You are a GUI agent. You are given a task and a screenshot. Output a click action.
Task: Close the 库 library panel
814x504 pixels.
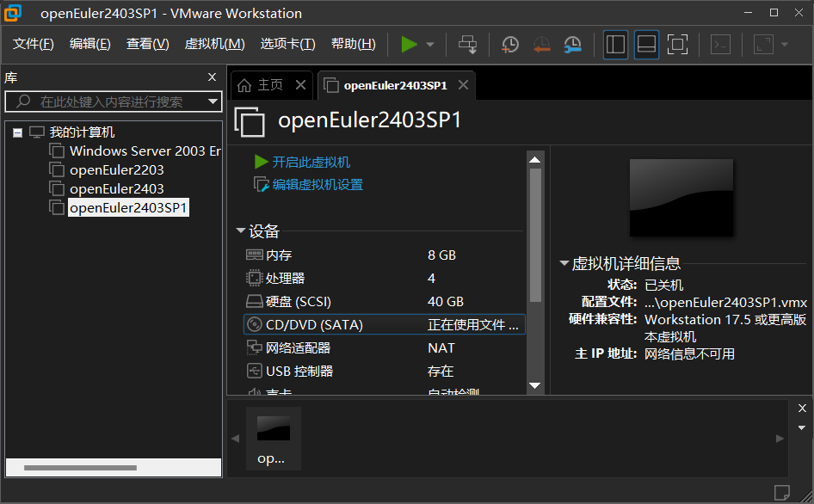[x=212, y=77]
